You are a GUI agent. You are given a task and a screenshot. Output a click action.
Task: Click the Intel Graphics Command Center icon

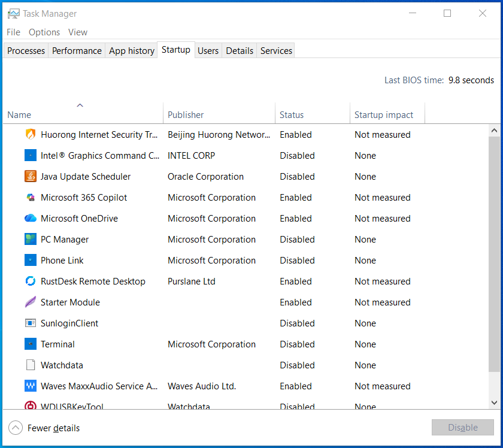pyautogui.click(x=31, y=155)
